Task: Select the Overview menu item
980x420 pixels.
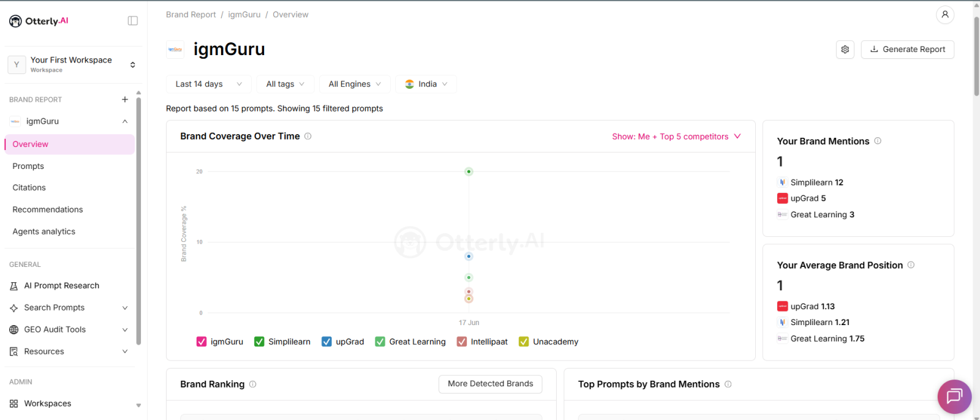Action: pyautogui.click(x=69, y=144)
